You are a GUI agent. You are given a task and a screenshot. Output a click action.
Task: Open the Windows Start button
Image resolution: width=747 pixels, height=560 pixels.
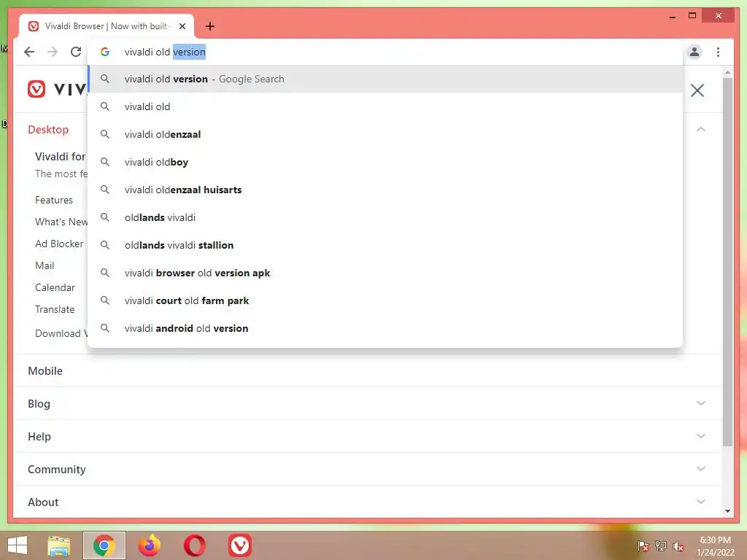tap(18, 545)
